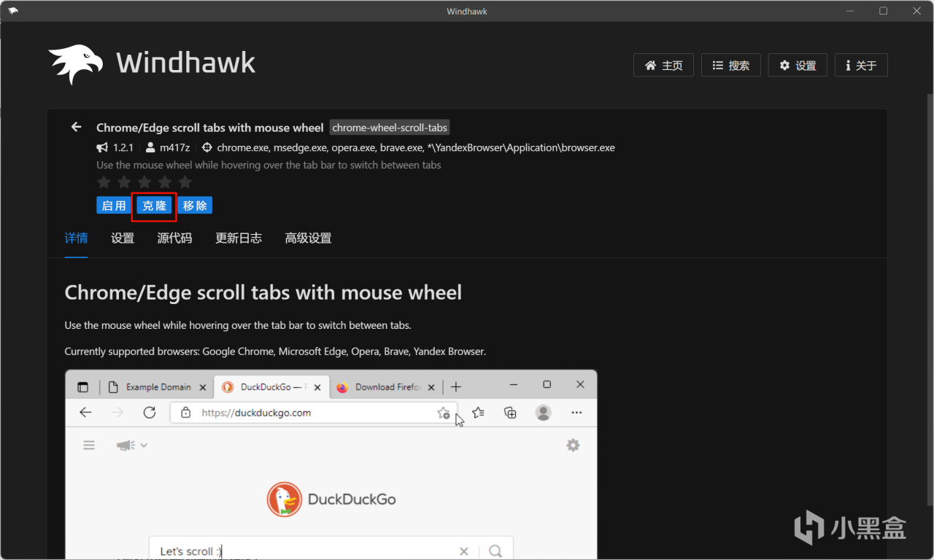Switch to the 更新日志 tab

239,238
